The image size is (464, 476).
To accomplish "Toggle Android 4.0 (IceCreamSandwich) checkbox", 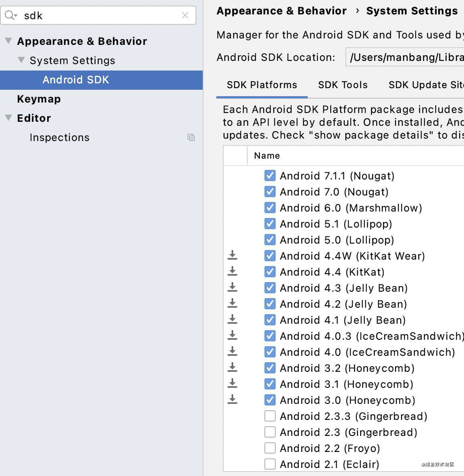I will pos(270,352).
